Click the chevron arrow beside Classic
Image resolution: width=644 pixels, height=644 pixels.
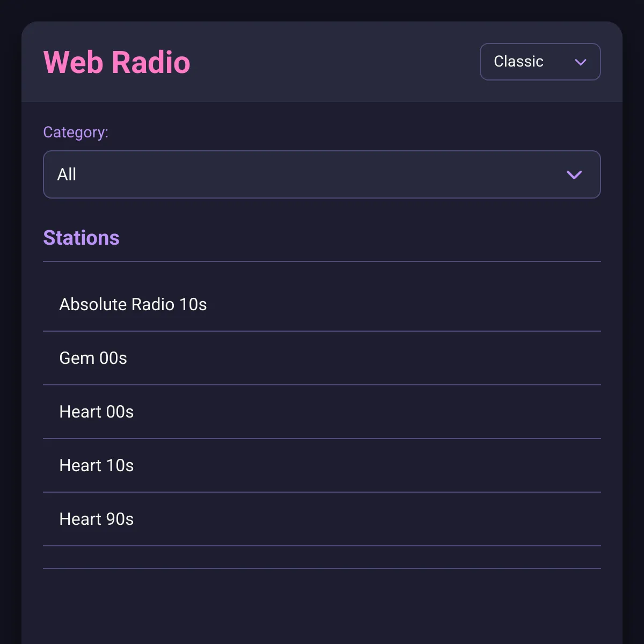[580, 62]
